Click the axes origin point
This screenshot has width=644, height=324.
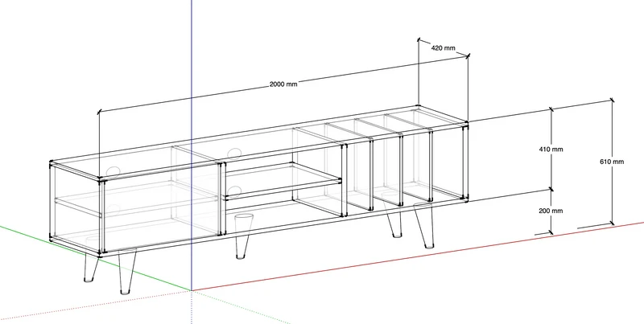[x=192, y=290]
